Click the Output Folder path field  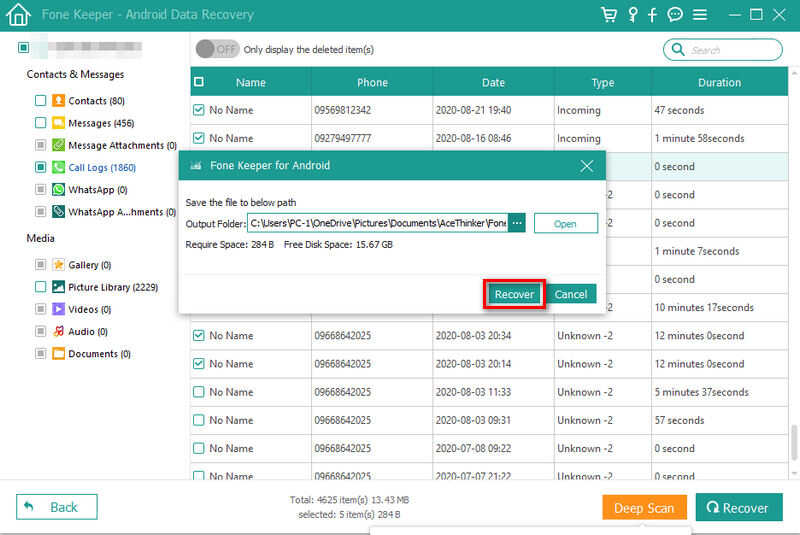pyautogui.click(x=378, y=223)
